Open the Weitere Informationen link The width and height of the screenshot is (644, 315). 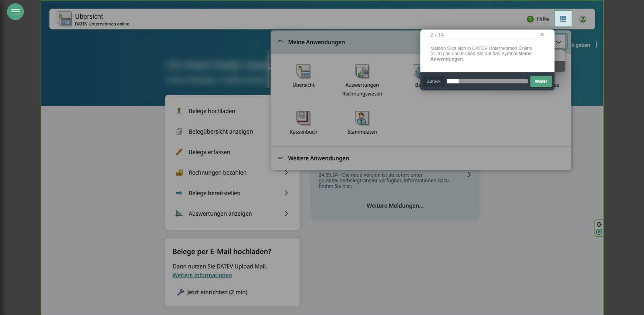coord(202,275)
